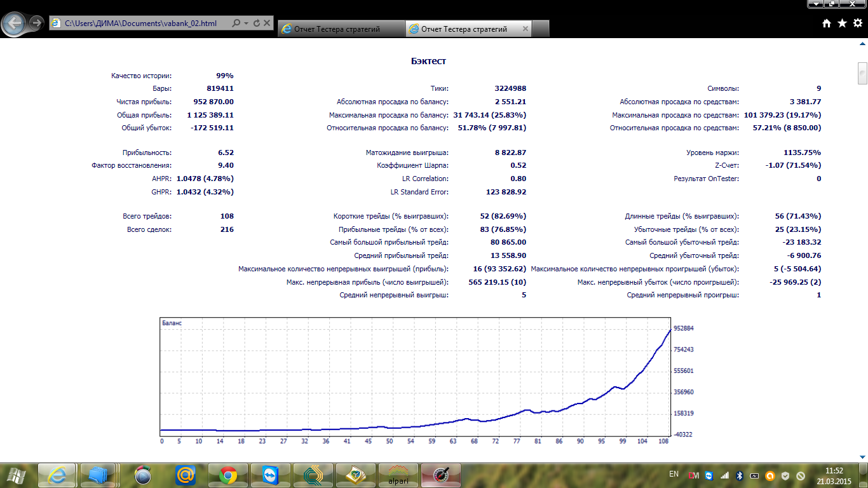Click the value '-172 519.11'
The width and height of the screenshot is (868, 488).
(x=213, y=128)
